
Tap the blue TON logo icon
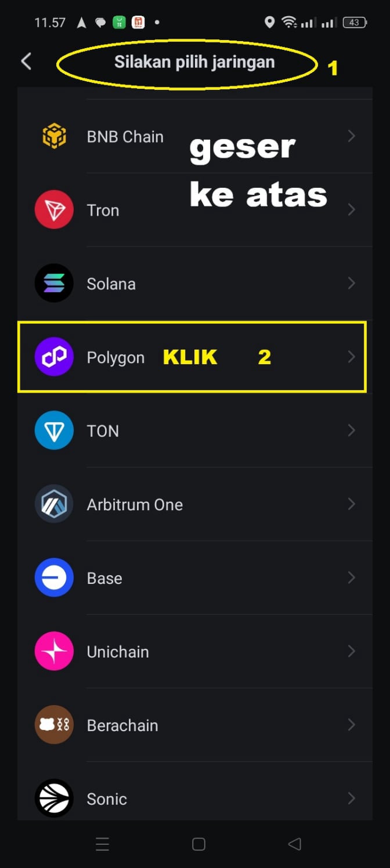pos(54,431)
